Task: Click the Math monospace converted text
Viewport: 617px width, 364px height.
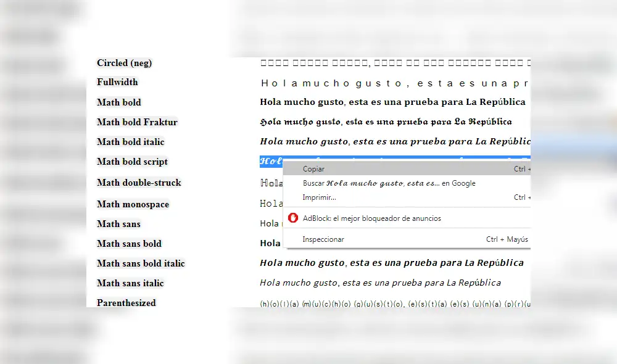Action: pos(271,204)
